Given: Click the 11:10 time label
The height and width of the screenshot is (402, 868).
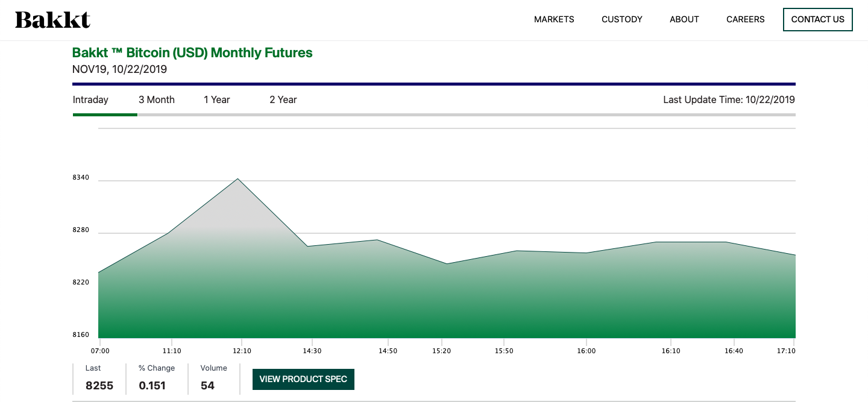Looking at the screenshot, I should (172, 351).
